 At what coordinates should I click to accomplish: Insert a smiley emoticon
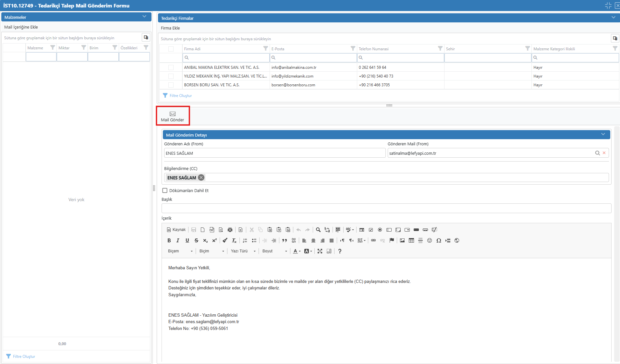430,240
